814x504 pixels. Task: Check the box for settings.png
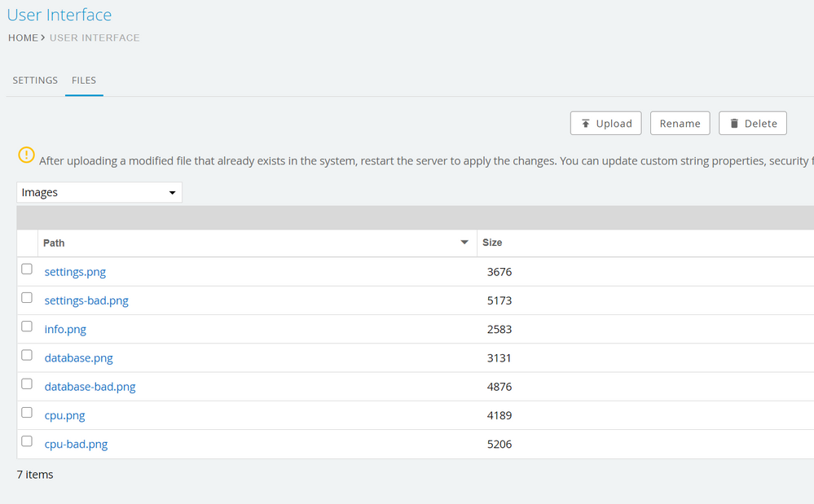point(27,270)
